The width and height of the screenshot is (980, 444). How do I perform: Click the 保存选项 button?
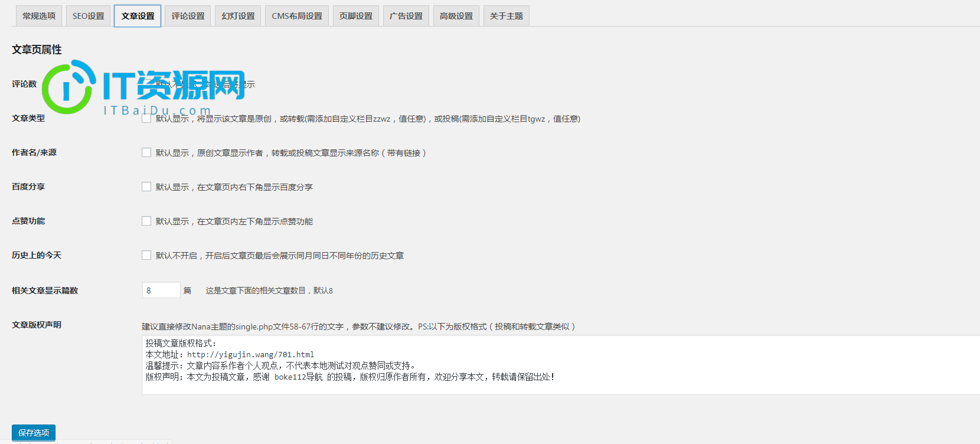click(34, 433)
